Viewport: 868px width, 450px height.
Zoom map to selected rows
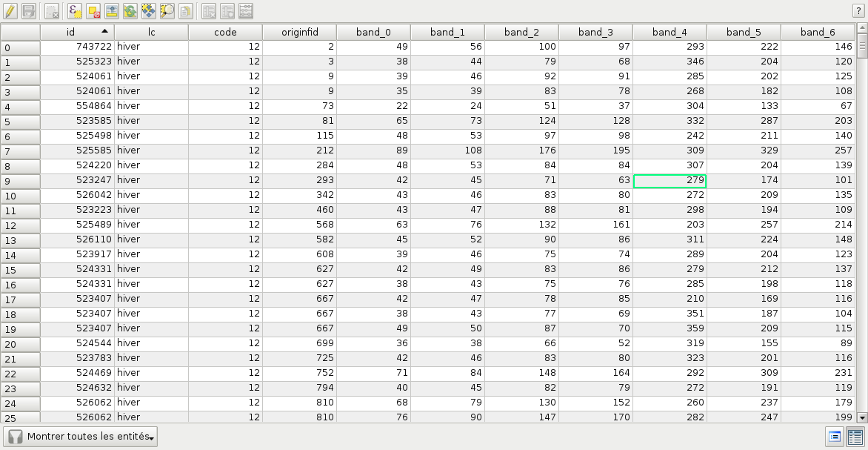167,11
